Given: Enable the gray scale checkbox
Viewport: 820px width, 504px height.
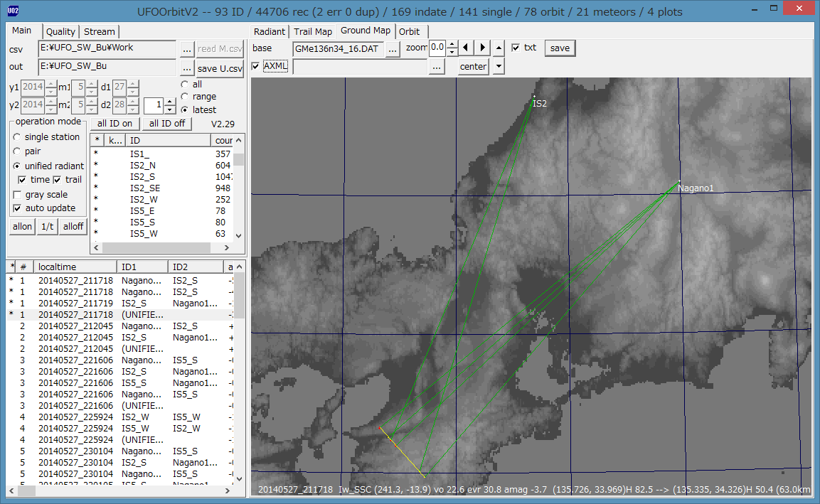Looking at the screenshot, I should 18,194.
